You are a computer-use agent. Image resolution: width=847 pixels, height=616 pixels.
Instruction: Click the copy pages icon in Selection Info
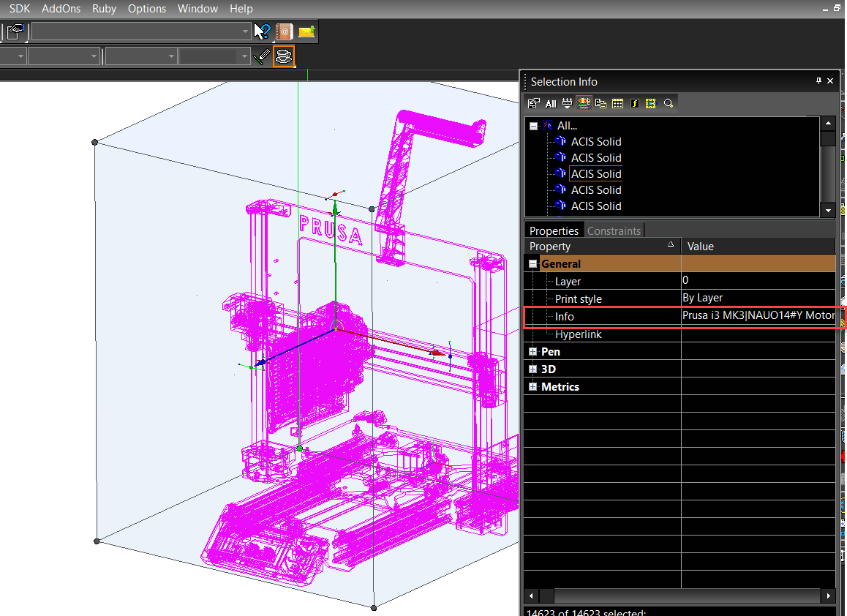tap(601, 103)
